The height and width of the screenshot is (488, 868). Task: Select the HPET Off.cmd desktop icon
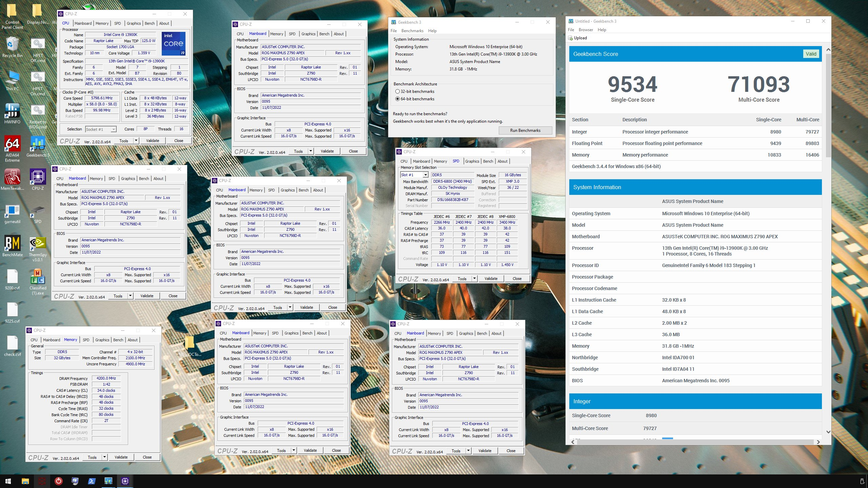(38, 50)
